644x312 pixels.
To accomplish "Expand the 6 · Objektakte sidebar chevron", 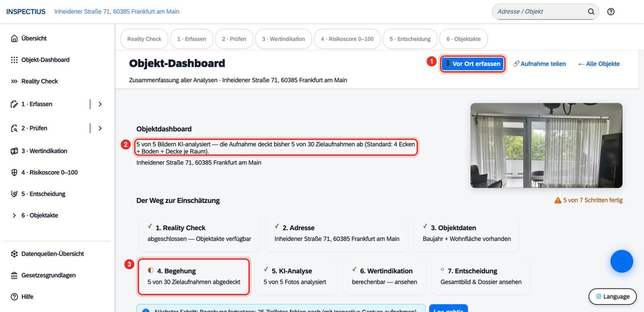I will 14,215.
